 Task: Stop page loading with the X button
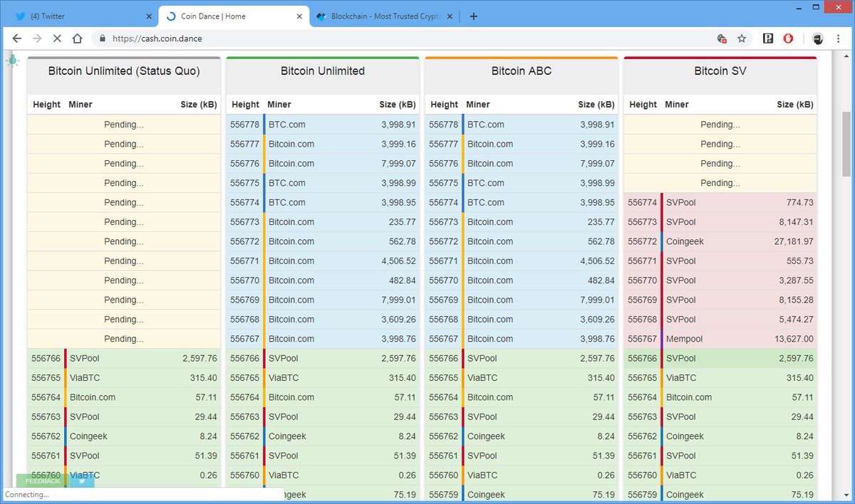pyautogui.click(x=57, y=39)
